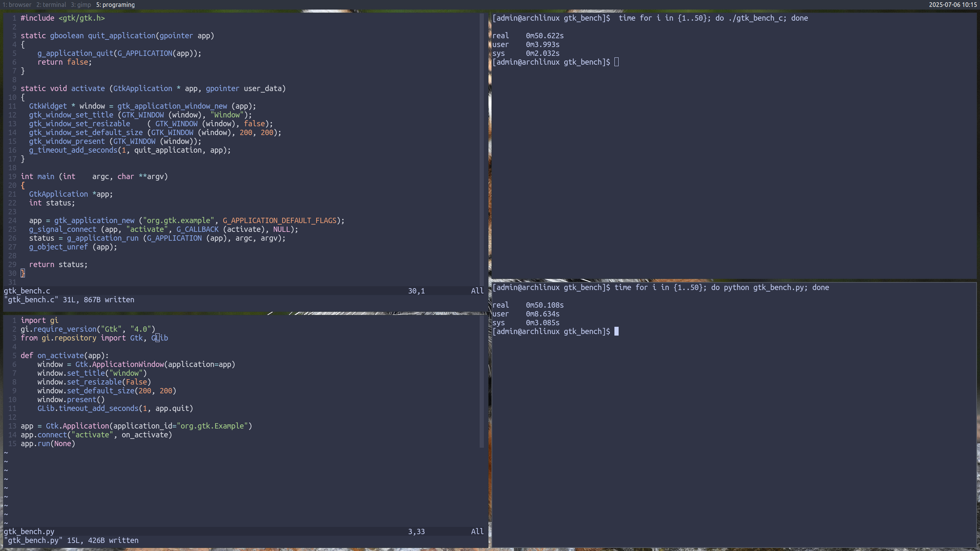Screen dimensions: 980x551
Task: Click the "org.gtk.Example" string in Python file
Action: click(212, 426)
